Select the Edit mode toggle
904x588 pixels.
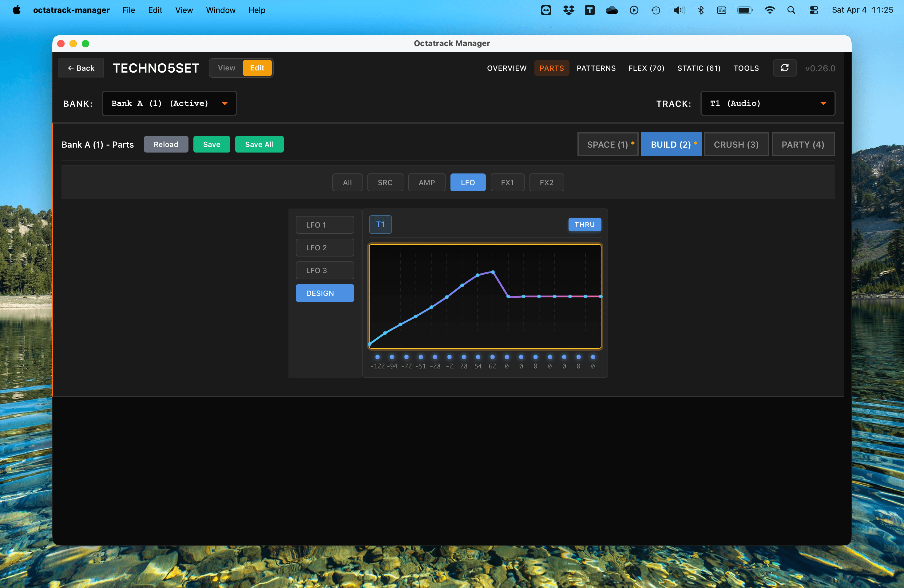point(257,68)
